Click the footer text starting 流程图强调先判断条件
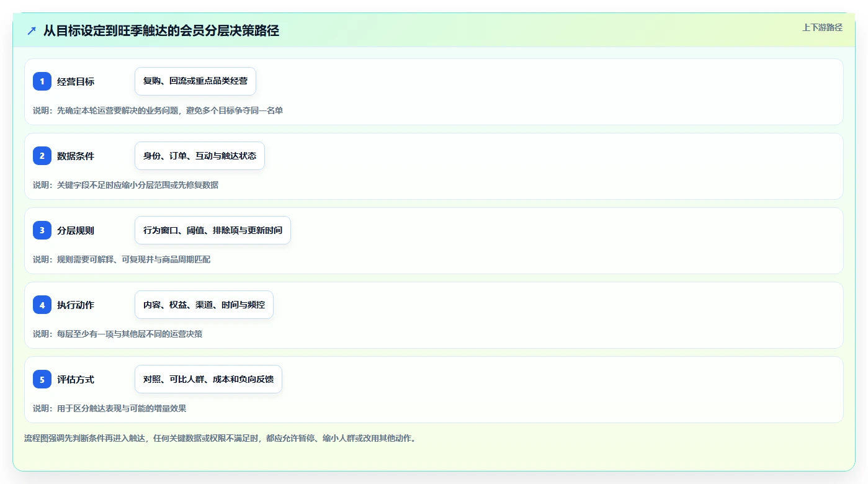 click(220, 438)
